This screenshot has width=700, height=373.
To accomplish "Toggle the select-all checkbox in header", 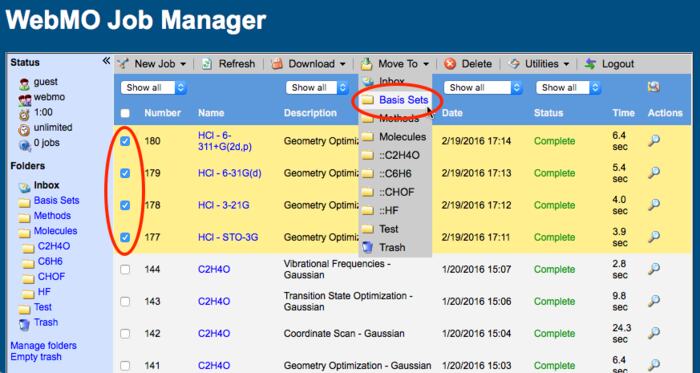I will [125, 113].
